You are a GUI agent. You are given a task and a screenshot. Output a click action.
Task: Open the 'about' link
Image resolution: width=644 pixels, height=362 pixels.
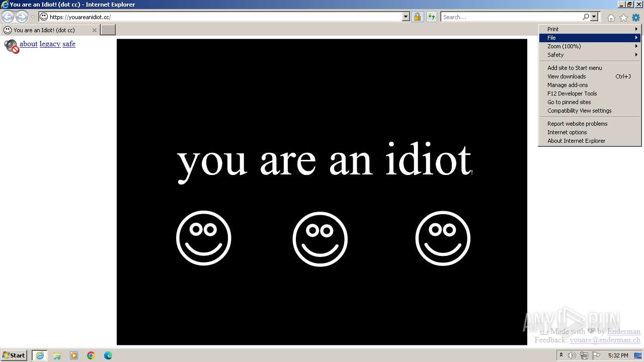pyautogui.click(x=29, y=44)
